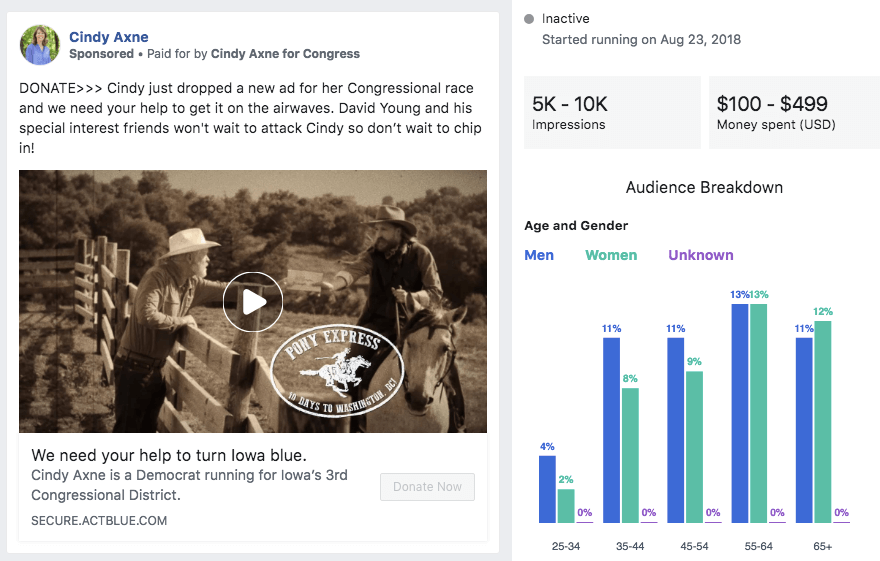This screenshot has width=880, height=561.
Task: Click the 5K - 10K Impressions card
Action: (x=612, y=113)
